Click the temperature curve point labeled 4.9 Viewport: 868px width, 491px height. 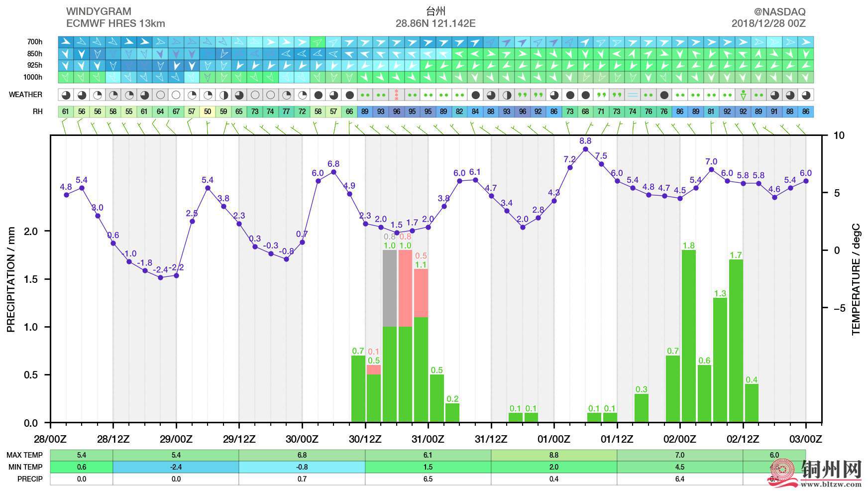click(x=349, y=194)
